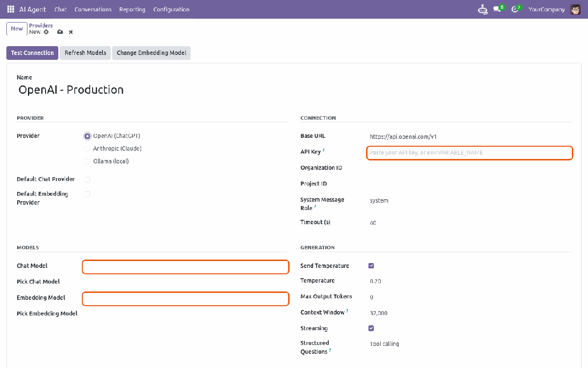Viewport: 588px width, 368px height.
Task: Open the user avatar menu
Action: coord(575,9)
